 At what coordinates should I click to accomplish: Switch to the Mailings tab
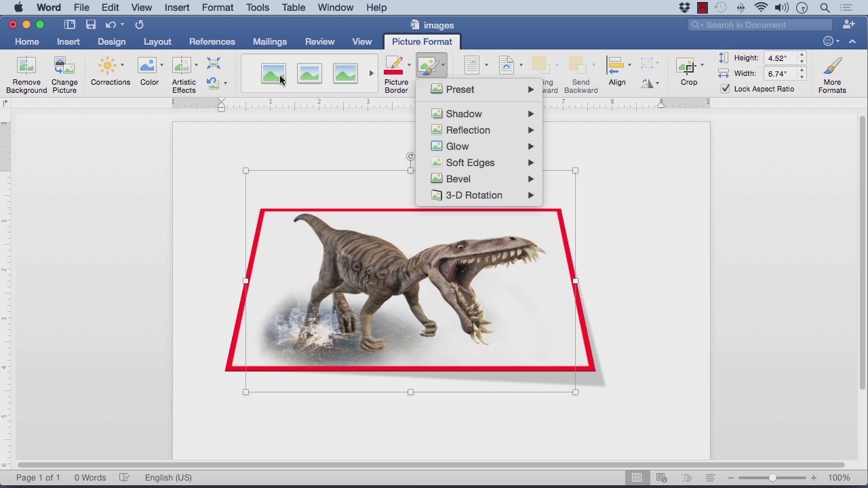(270, 41)
